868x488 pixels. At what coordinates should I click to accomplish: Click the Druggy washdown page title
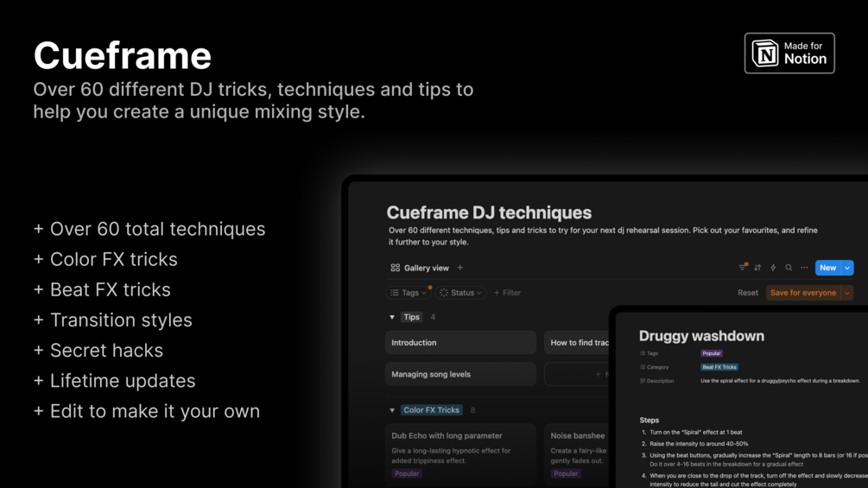pos(701,336)
